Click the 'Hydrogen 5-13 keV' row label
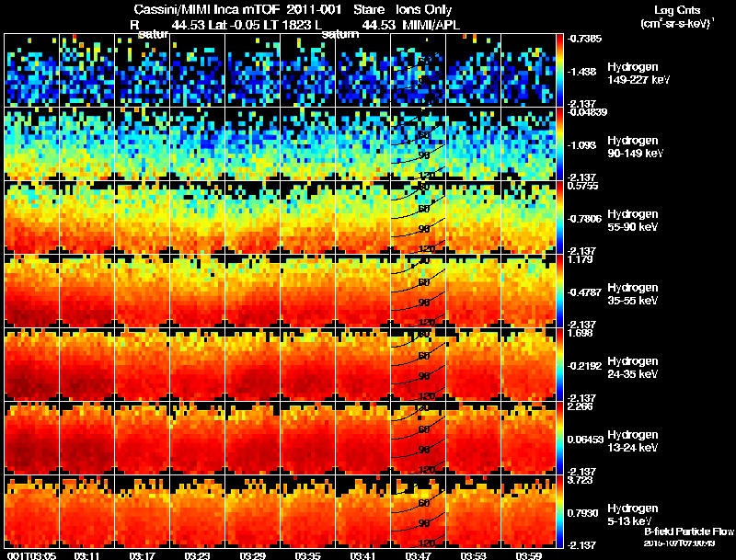 pos(632,515)
